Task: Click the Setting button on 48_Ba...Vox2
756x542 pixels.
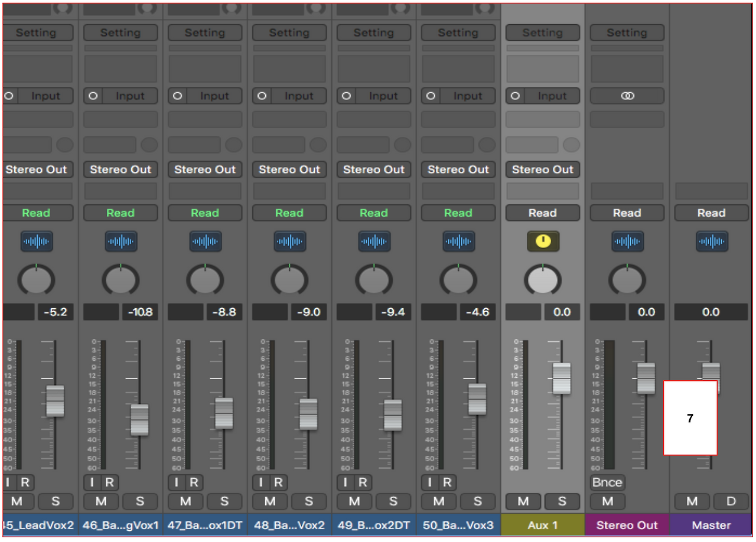Action: [x=289, y=33]
